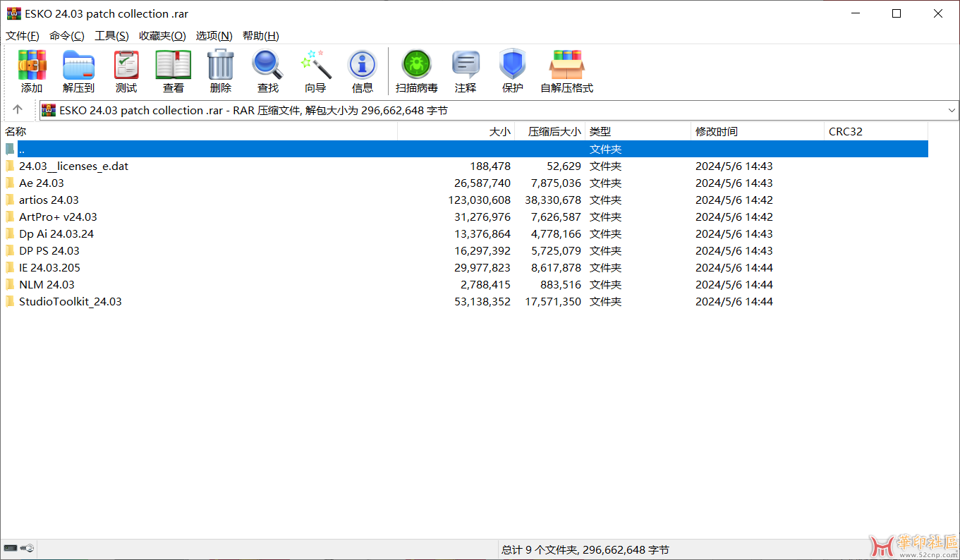The height and width of the screenshot is (560, 960).
Task: Sort by Modified (修改时间) column header
Action: pos(758,132)
